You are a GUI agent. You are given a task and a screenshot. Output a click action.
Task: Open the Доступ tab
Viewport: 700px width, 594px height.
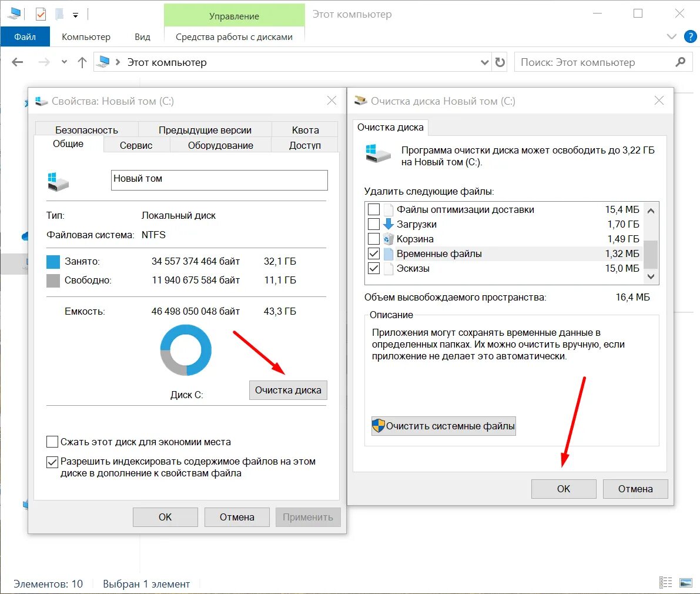coord(305,145)
